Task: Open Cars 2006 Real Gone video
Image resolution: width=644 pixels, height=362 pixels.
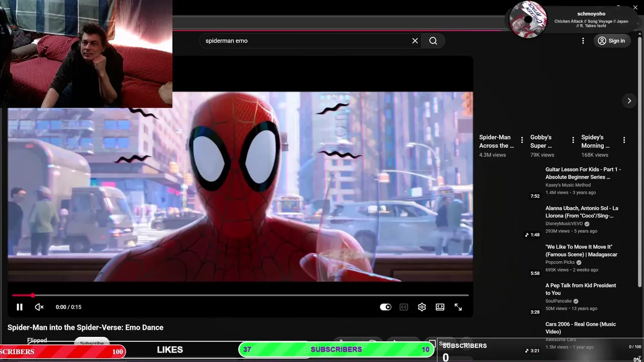Action: pyautogui.click(x=581, y=328)
